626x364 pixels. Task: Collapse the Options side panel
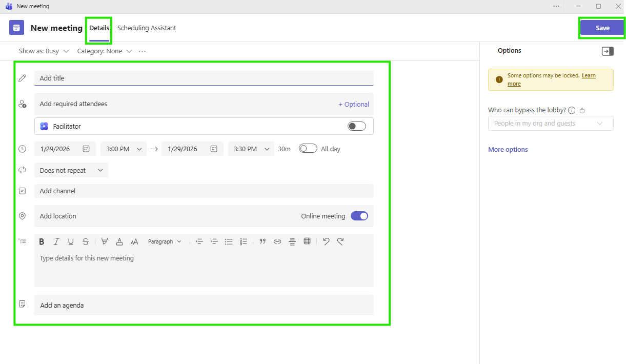[x=608, y=51]
